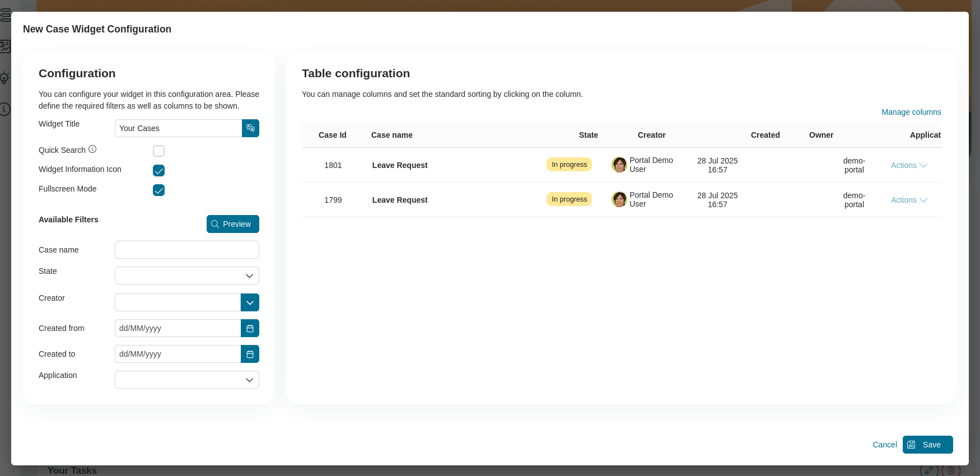Sort by the State column header

589,135
